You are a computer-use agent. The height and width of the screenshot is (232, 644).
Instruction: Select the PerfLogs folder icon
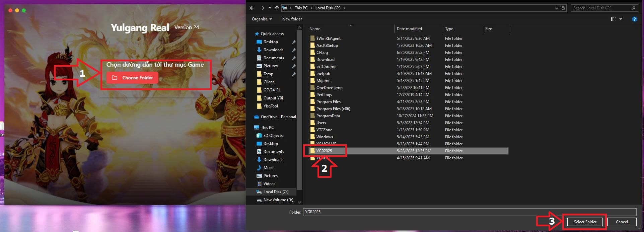point(312,95)
